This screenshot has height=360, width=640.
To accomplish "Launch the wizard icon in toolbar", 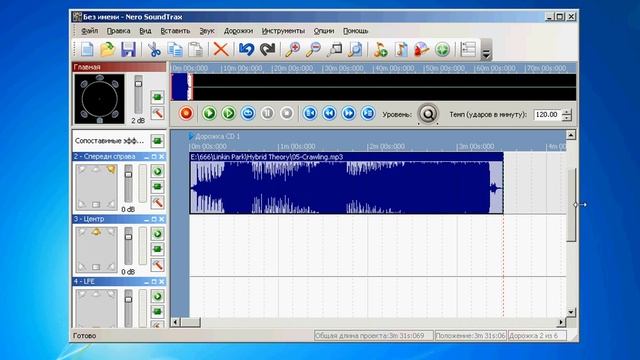I will click(x=422, y=49).
